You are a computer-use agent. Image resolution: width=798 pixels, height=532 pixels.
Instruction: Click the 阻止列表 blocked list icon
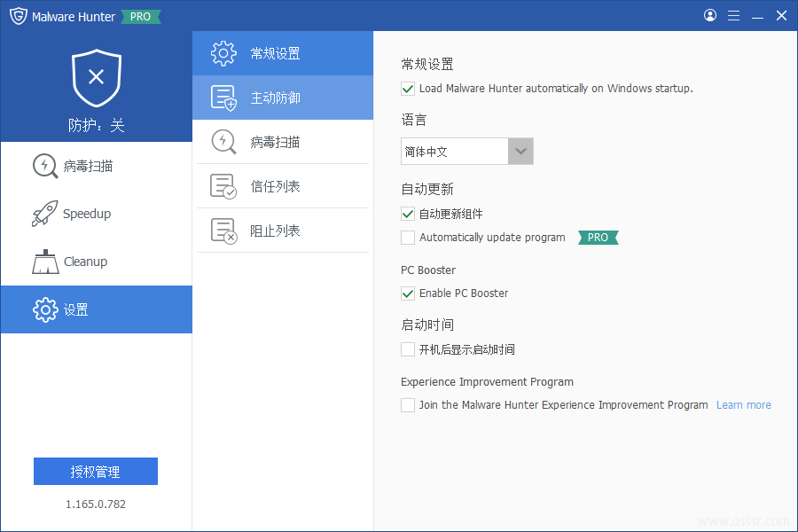click(x=223, y=231)
